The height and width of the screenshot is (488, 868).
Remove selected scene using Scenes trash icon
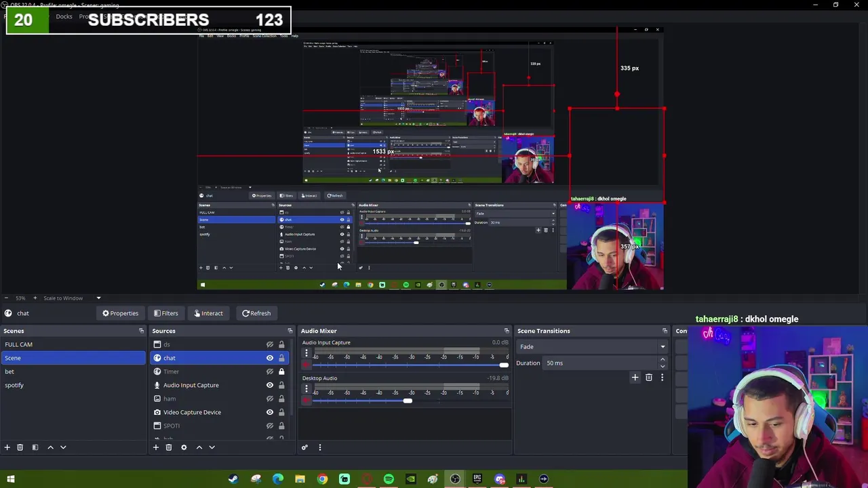20,447
